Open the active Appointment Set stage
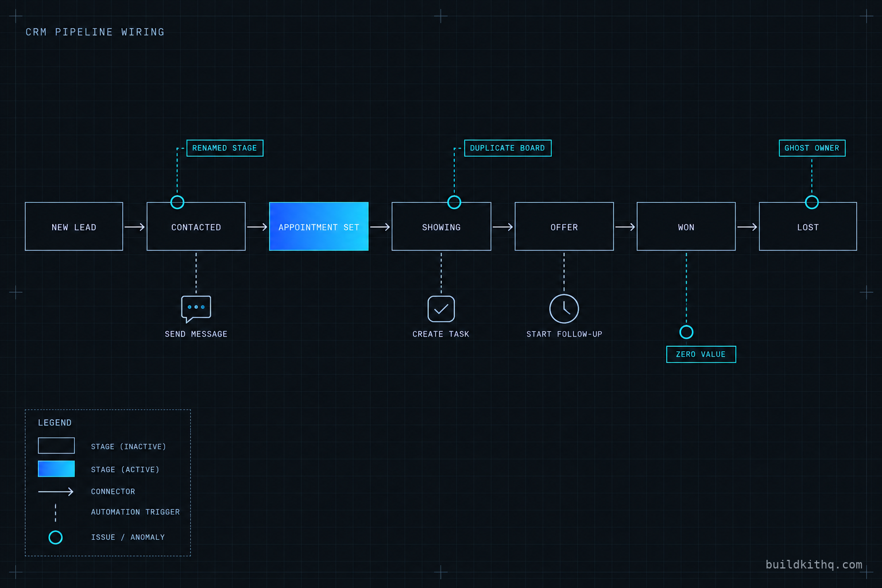Image resolution: width=882 pixels, height=588 pixels. (319, 226)
